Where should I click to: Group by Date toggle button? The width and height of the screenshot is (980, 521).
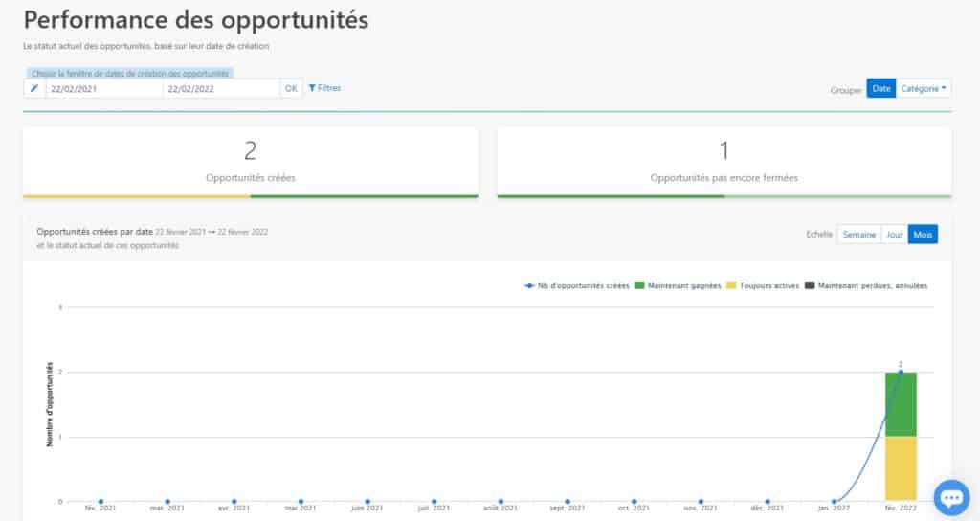(x=881, y=88)
